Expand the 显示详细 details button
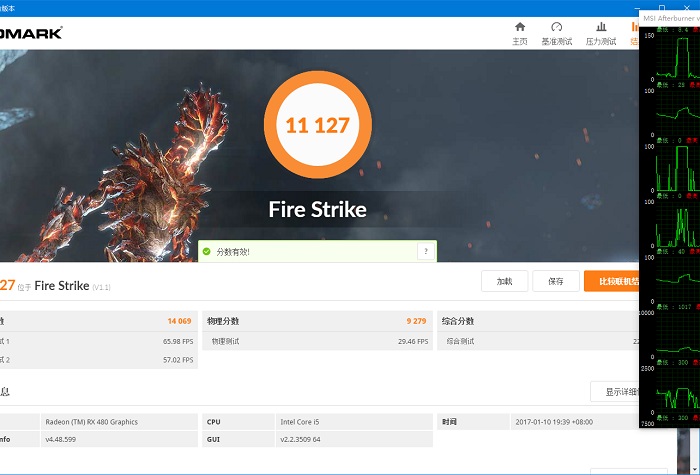The height and width of the screenshot is (475, 700). pos(616,392)
